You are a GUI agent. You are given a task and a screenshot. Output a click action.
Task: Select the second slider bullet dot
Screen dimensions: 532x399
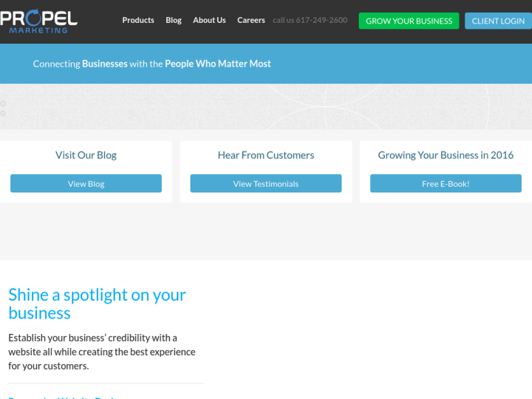coord(3,113)
